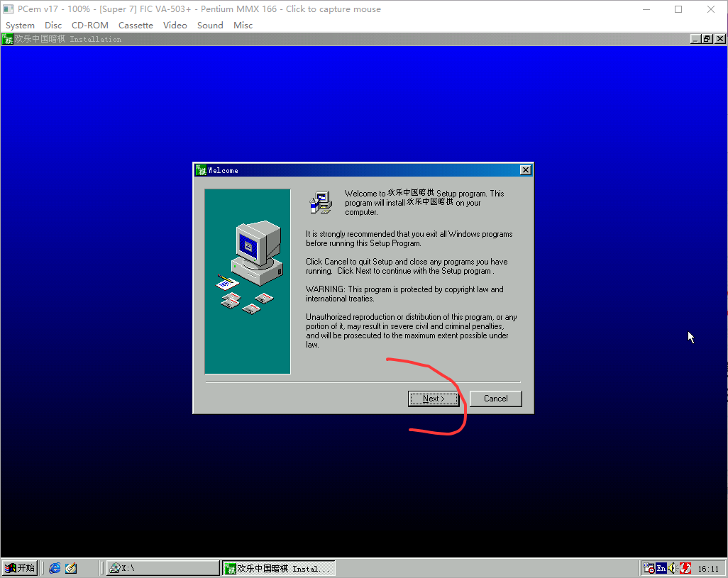Click the Installation window title icon
Image resolution: width=728 pixels, height=578 pixels.
click(x=8, y=39)
